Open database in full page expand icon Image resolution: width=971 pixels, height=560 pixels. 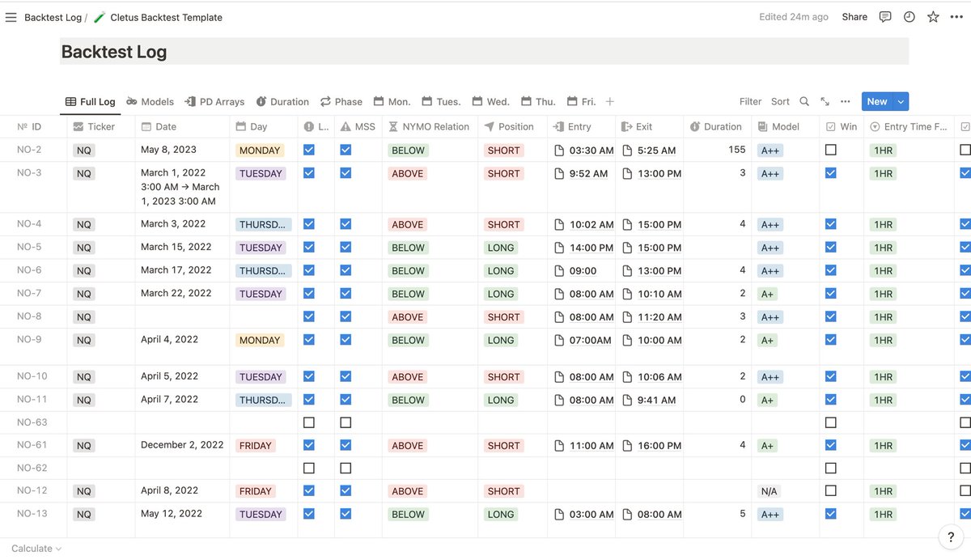click(x=825, y=101)
